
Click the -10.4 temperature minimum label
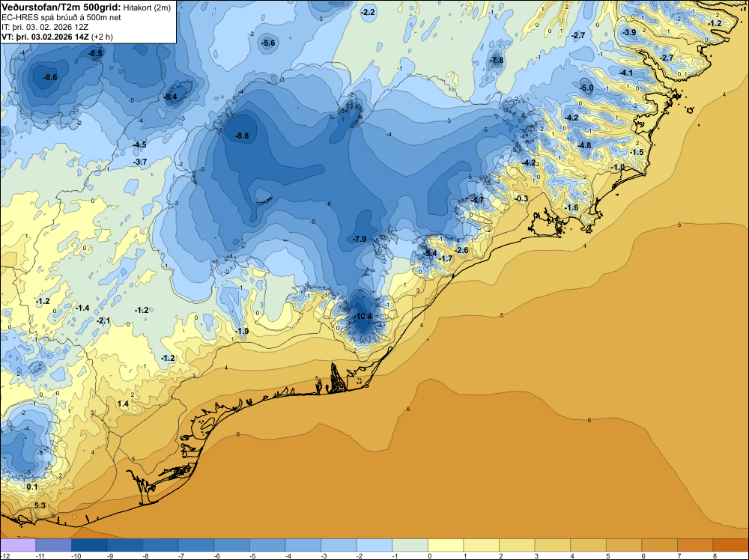click(x=363, y=316)
